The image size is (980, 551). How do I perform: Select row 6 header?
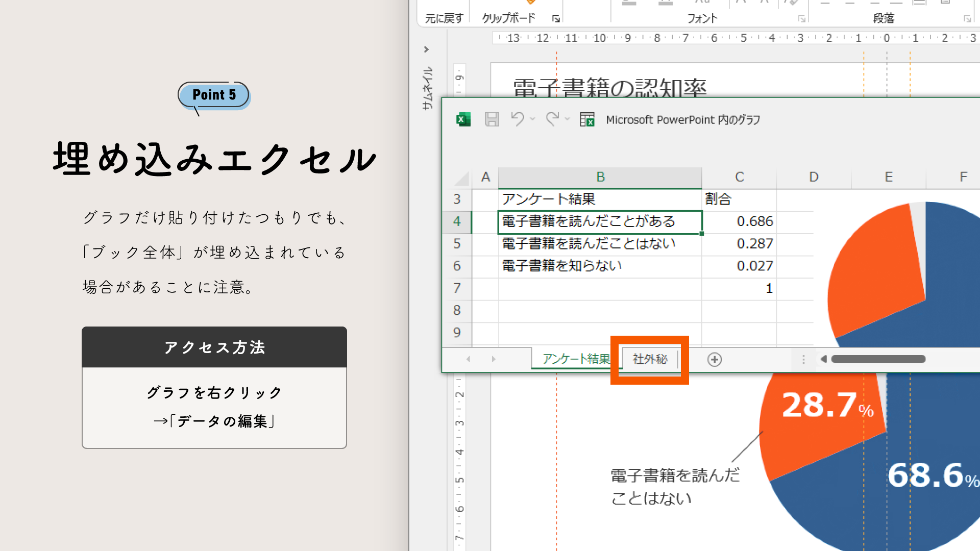point(457,266)
